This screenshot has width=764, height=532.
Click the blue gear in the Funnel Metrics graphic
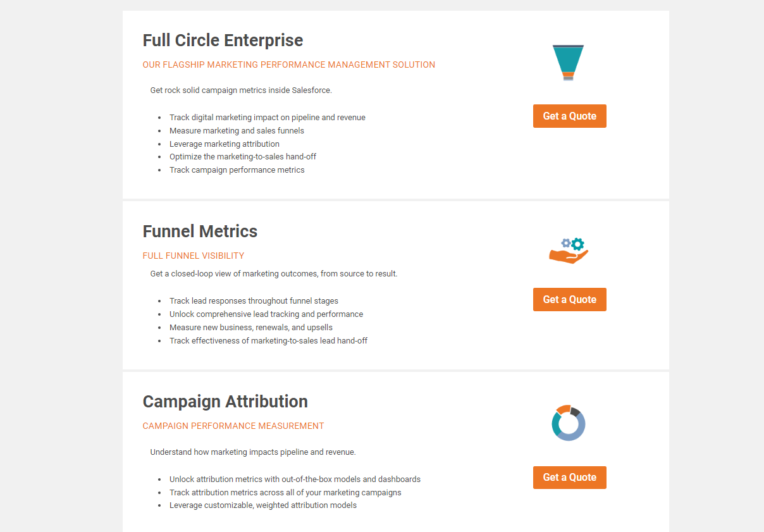click(565, 243)
